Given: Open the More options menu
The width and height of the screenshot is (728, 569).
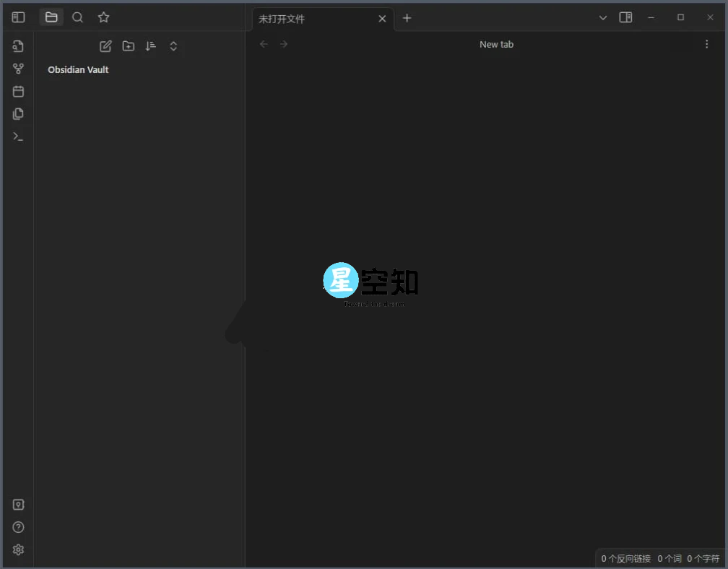Looking at the screenshot, I should click(706, 44).
